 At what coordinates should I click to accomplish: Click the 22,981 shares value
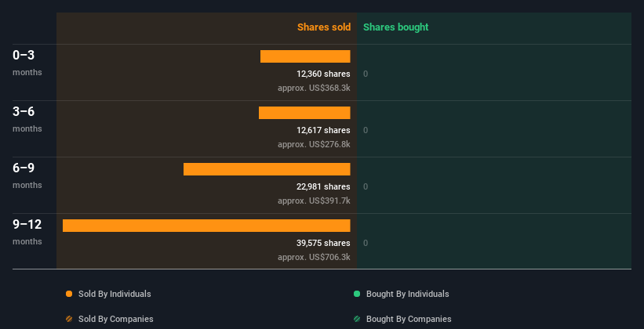(324, 186)
